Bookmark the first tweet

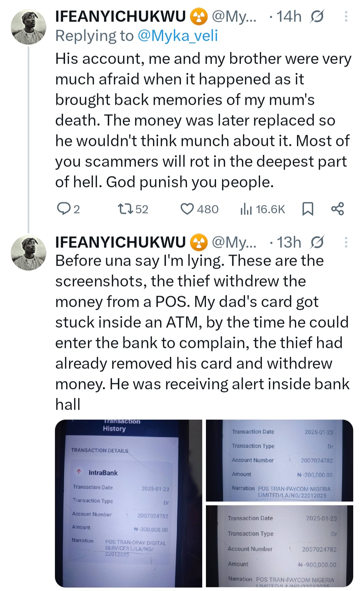307,209
